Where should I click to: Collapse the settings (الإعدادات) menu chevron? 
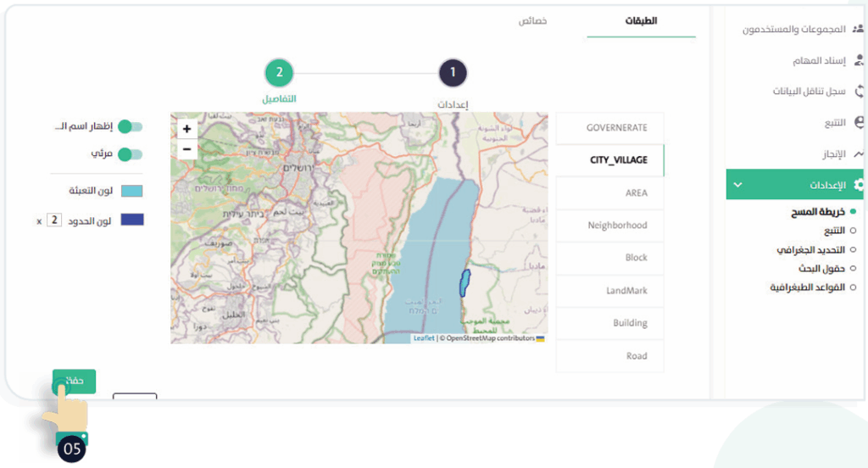[737, 185]
